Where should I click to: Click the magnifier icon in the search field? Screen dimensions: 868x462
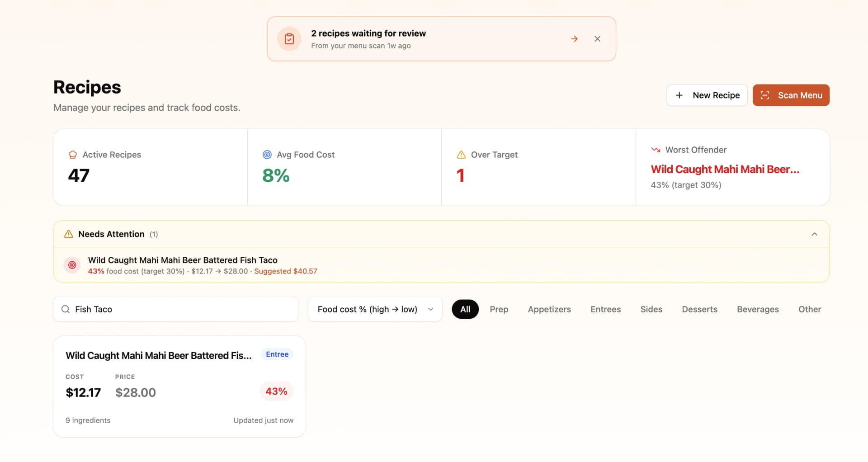66,309
